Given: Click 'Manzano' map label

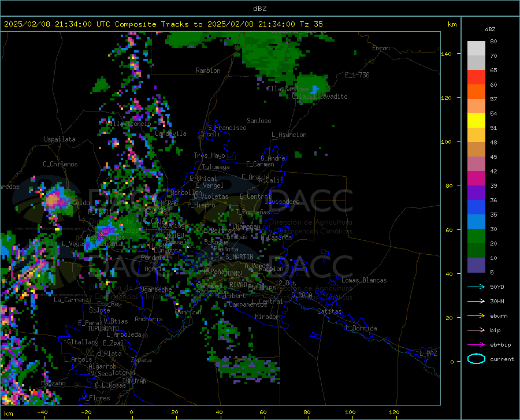Looking at the screenshot, I should click(53, 383).
